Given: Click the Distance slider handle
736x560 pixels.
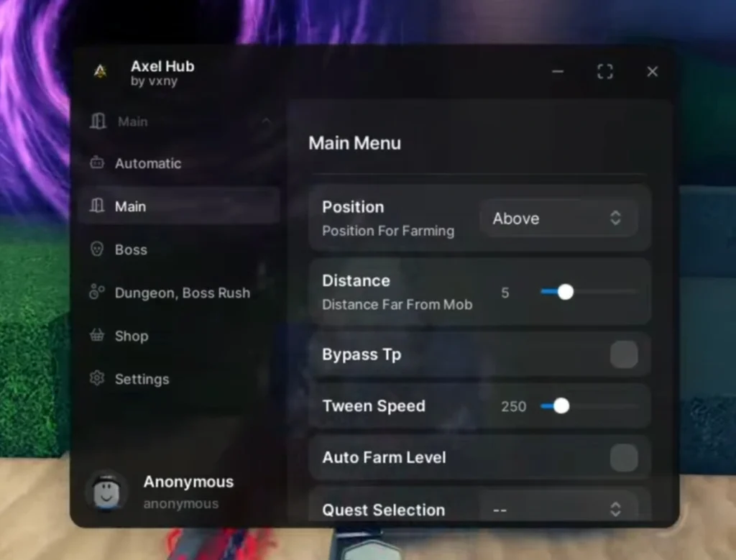Looking at the screenshot, I should point(566,292).
